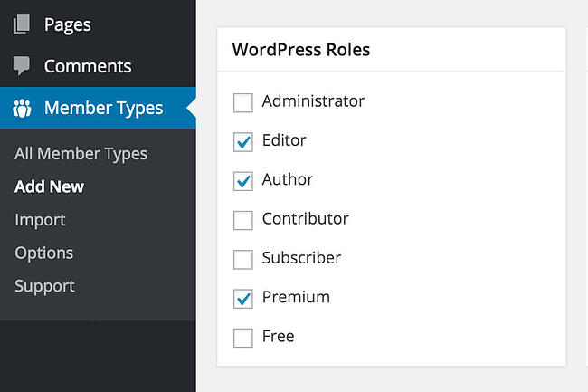Viewport: 588px width, 392px height.
Task: Open the Support submenu link
Action: (x=44, y=286)
